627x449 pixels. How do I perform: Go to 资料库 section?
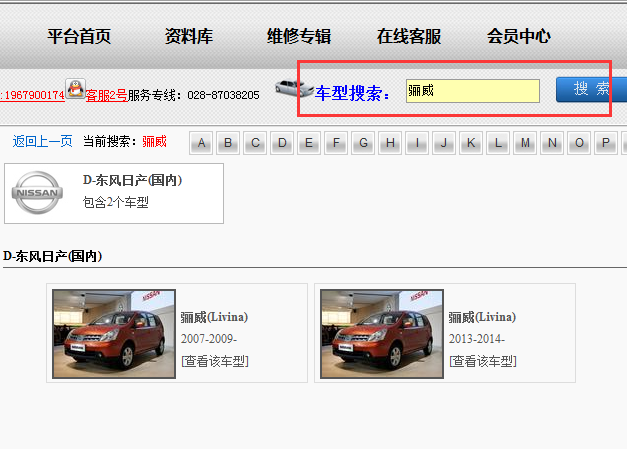pyautogui.click(x=189, y=36)
